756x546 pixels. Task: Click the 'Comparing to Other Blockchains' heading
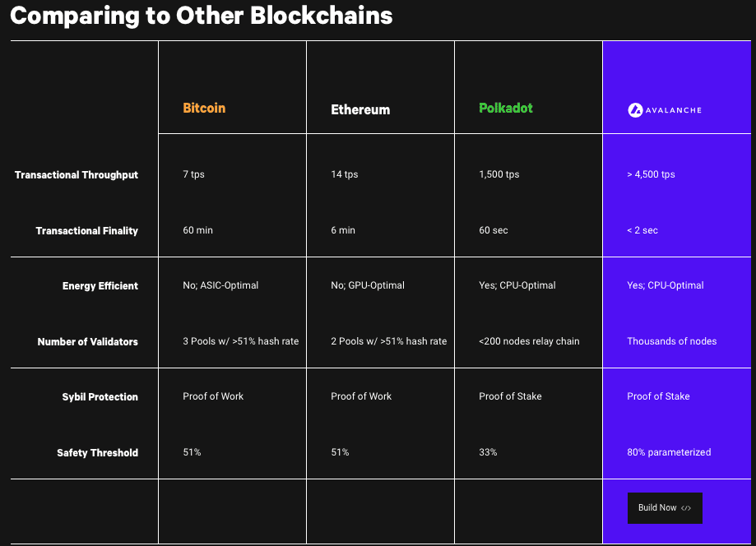202,16
